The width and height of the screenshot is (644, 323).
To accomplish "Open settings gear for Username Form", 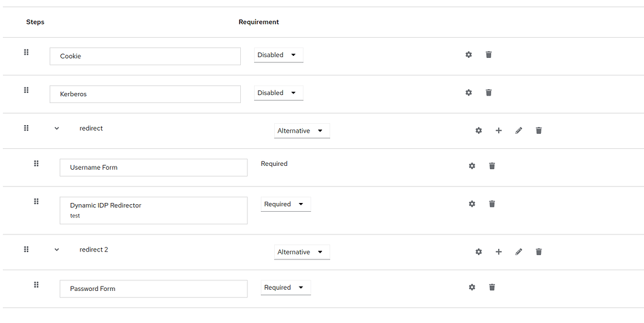I will pyautogui.click(x=472, y=166).
